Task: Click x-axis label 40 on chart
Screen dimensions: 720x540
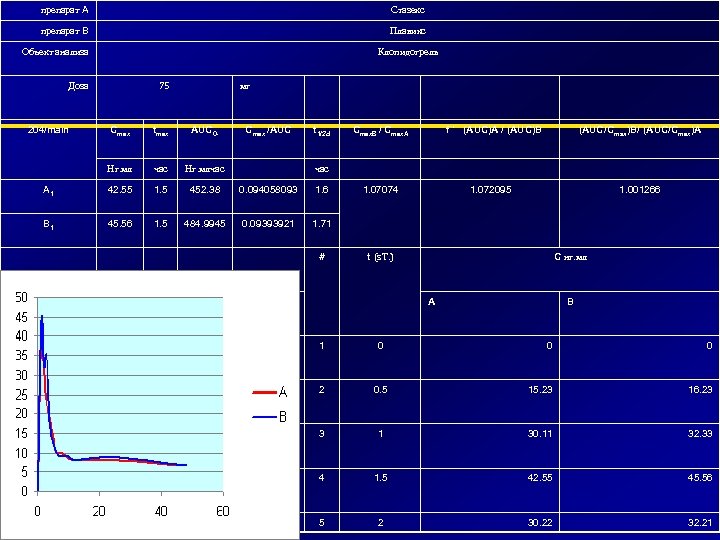Action: pos(161,511)
